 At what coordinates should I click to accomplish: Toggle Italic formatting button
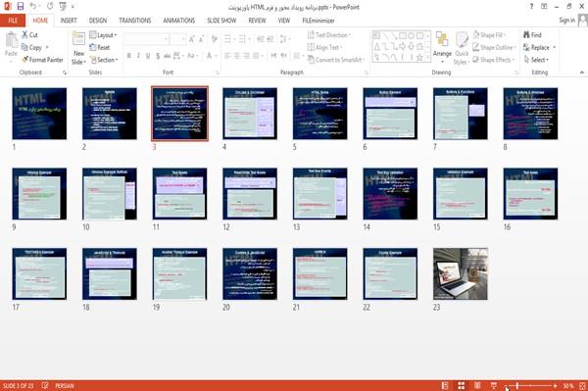coord(138,56)
